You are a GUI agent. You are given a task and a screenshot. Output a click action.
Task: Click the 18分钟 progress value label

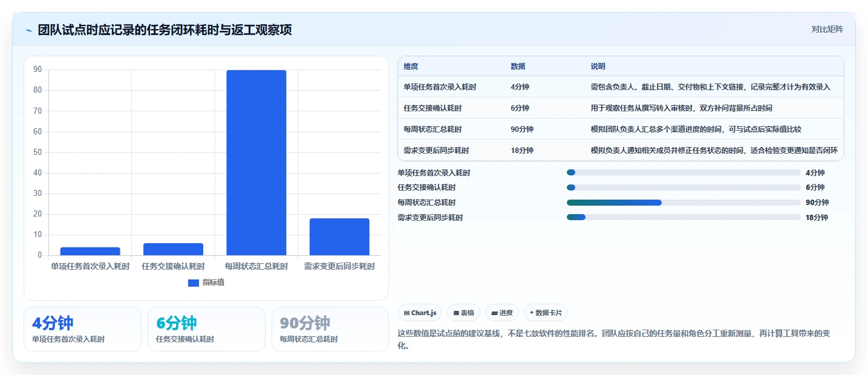coord(817,218)
